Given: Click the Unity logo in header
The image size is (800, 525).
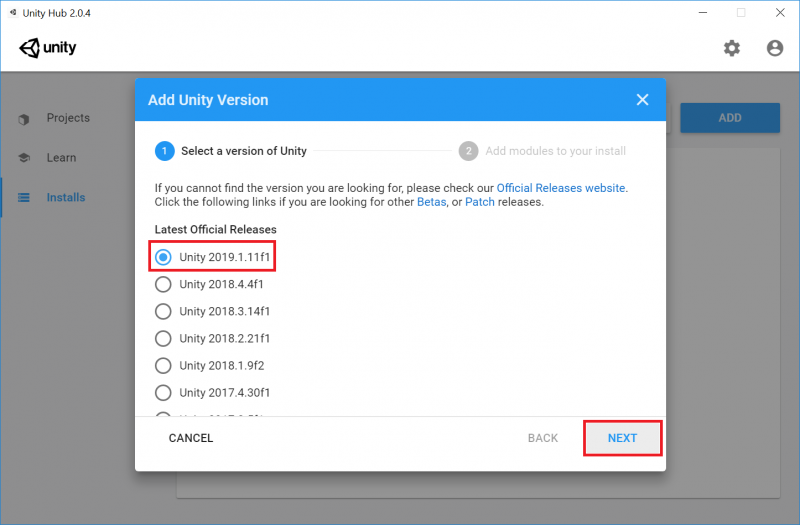Looking at the screenshot, I should tap(47, 48).
